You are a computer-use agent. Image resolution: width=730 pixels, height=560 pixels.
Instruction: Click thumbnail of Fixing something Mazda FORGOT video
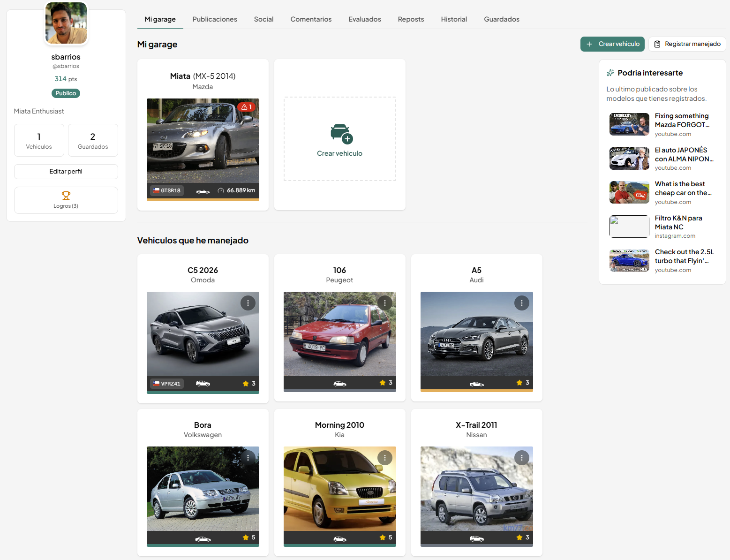[629, 124]
